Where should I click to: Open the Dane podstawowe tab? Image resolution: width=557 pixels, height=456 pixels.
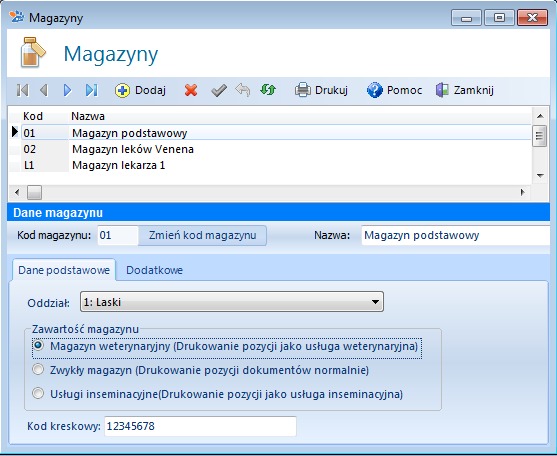(64, 270)
